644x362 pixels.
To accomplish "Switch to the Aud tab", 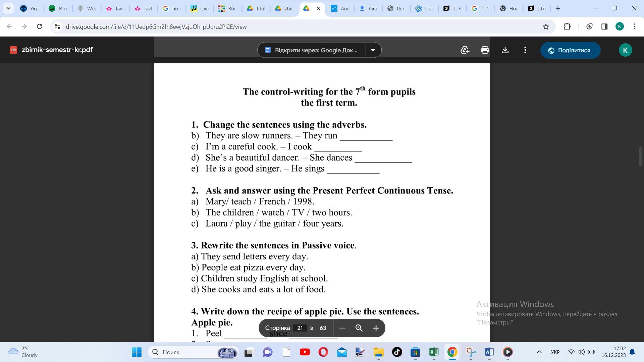I will [340, 8].
